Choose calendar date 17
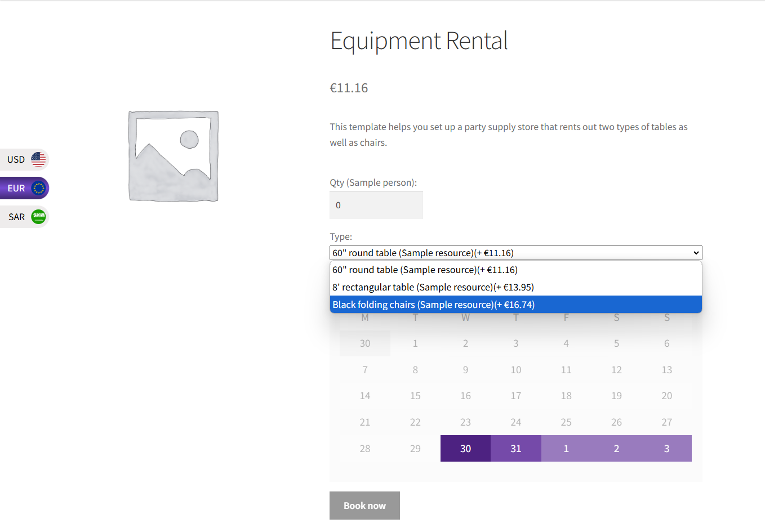Viewport: 765px width, 532px height. pyautogui.click(x=516, y=396)
